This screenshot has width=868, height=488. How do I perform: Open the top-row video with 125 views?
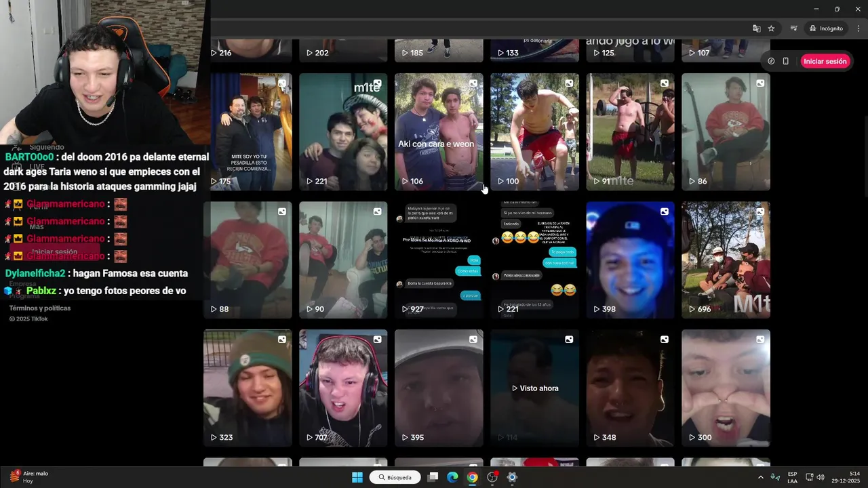pyautogui.click(x=630, y=51)
